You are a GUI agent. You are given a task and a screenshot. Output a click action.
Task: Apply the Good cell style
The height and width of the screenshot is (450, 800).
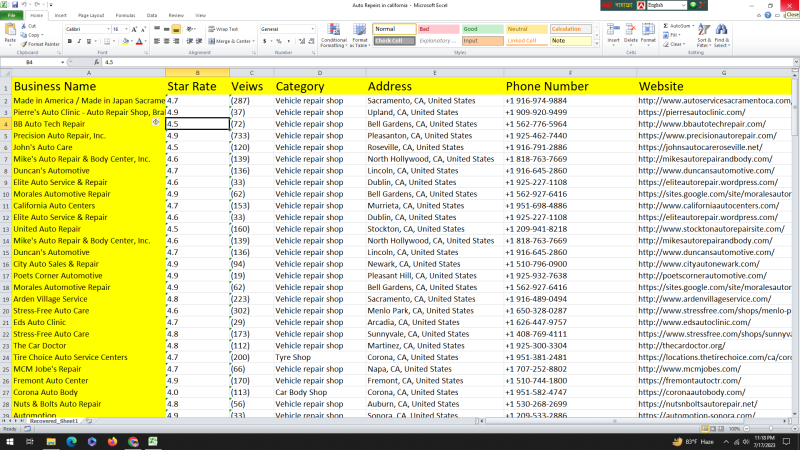[482, 29]
